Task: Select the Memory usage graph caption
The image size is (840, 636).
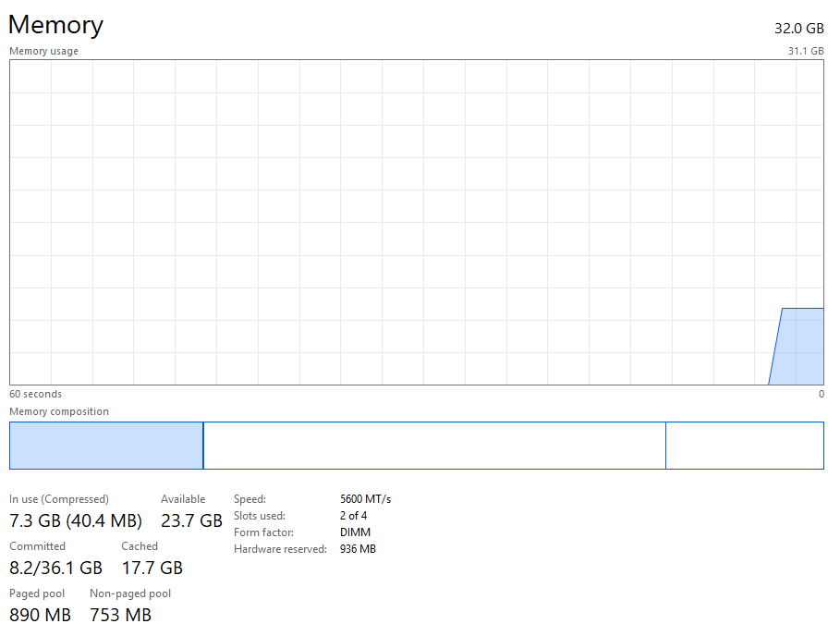Action: pyautogui.click(x=43, y=51)
